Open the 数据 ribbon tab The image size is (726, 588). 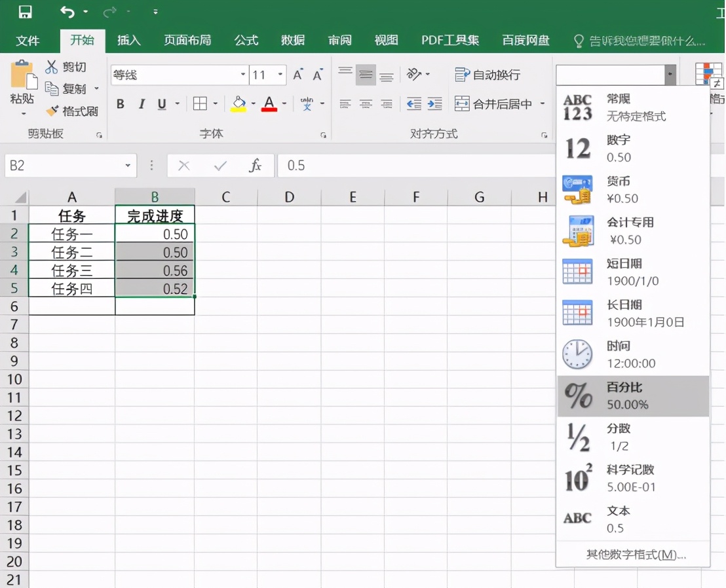293,40
